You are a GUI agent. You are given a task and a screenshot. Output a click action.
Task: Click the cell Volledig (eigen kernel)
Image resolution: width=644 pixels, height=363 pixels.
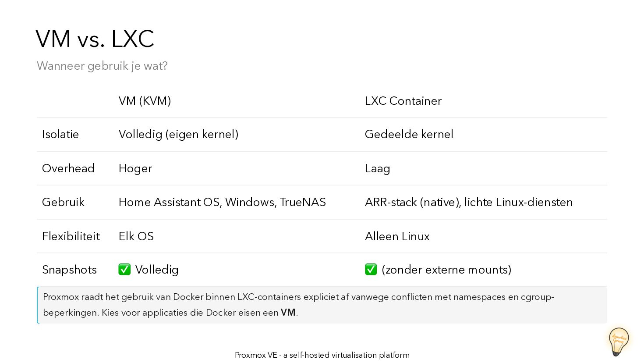tap(178, 134)
